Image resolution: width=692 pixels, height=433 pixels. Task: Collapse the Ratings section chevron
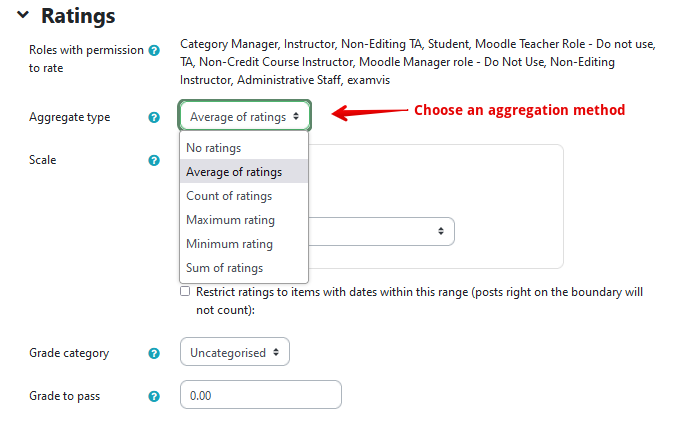tap(22, 16)
